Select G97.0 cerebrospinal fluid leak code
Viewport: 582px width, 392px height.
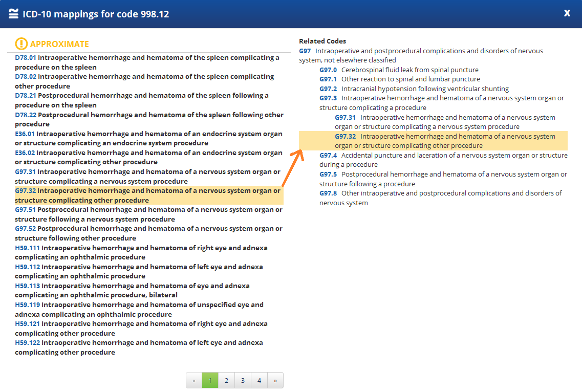point(328,70)
